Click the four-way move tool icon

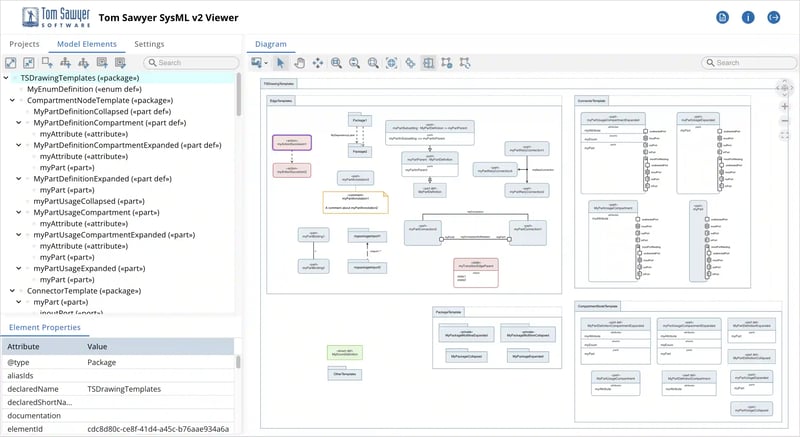(x=318, y=63)
